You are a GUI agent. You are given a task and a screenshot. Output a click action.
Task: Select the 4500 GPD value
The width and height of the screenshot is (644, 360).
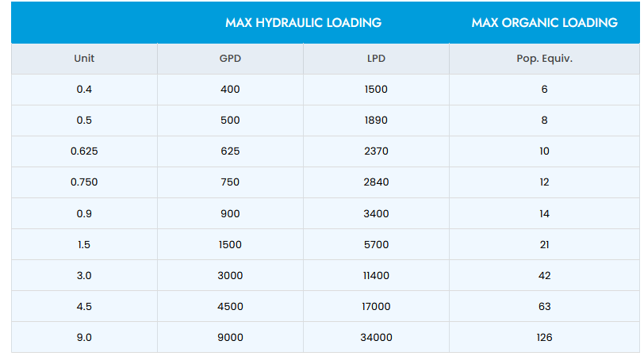pyautogui.click(x=230, y=306)
